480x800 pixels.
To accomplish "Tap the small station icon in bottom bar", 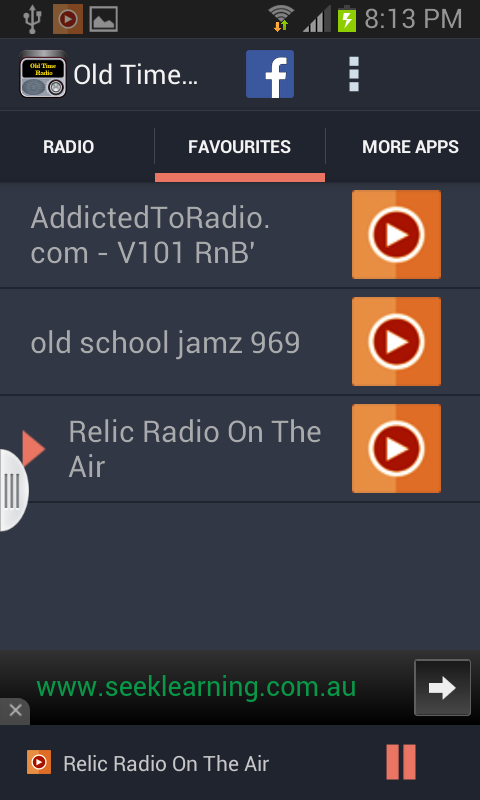I will point(39,762).
